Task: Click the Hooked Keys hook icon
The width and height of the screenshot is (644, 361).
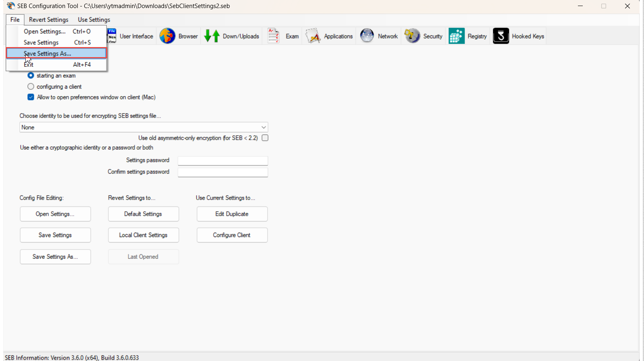Action: (x=501, y=36)
